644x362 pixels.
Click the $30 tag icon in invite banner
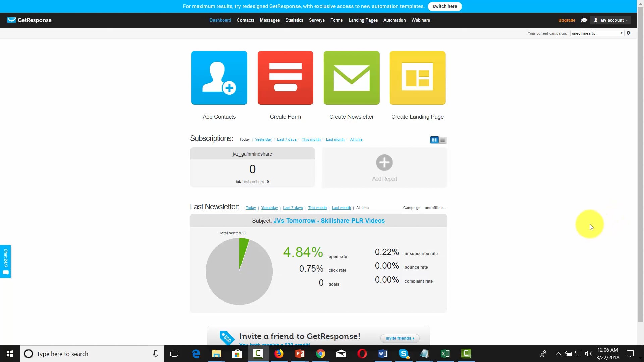click(x=227, y=338)
